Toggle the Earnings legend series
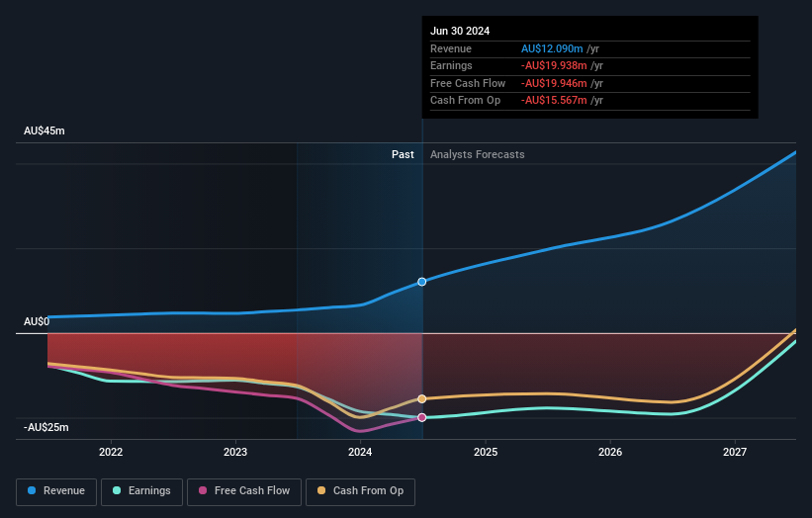The width and height of the screenshot is (812, 518). pos(141,491)
